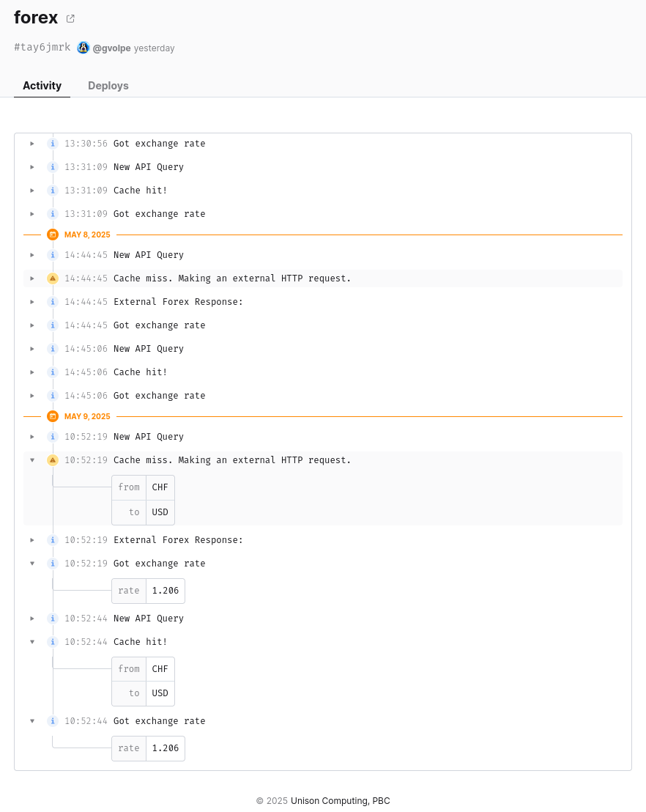
Task: Click the May 8, 2025 calendar icon
Action: click(53, 235)
